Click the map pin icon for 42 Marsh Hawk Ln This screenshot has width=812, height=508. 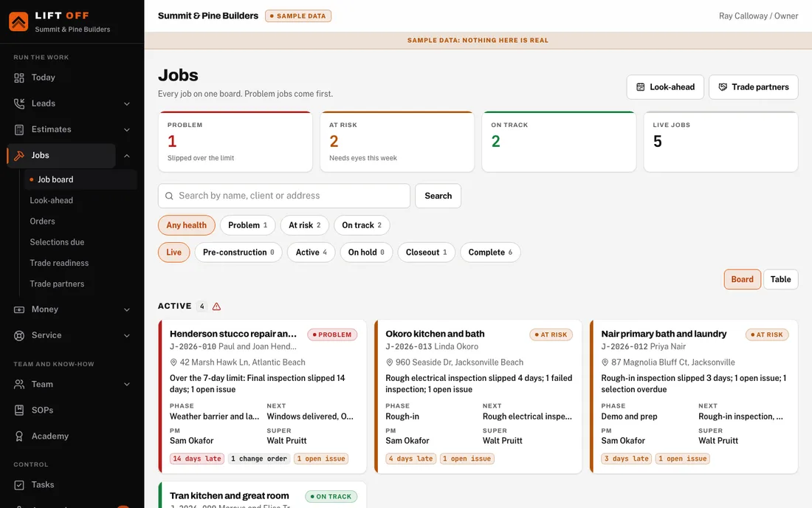[x=173, y=363]
